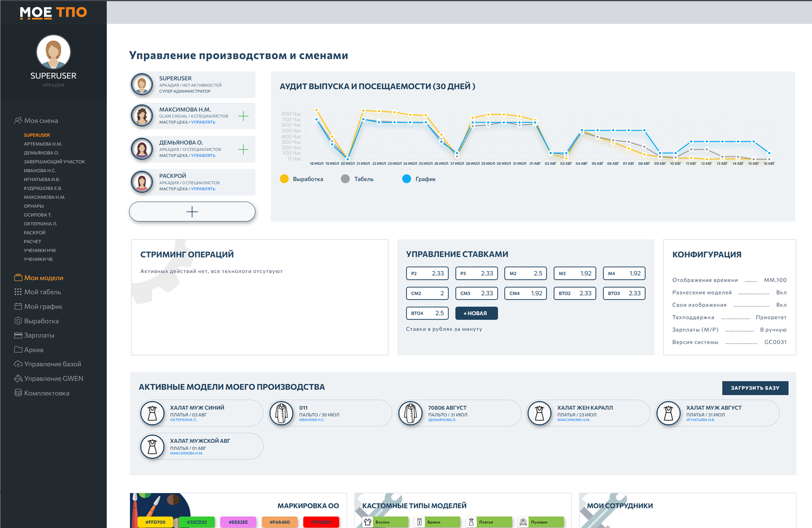Click the ХАЛАТ ЖЕН КАРАЛЛ dress icon
This screenshot has width=812, height=528.
click(x=540, y=413)
